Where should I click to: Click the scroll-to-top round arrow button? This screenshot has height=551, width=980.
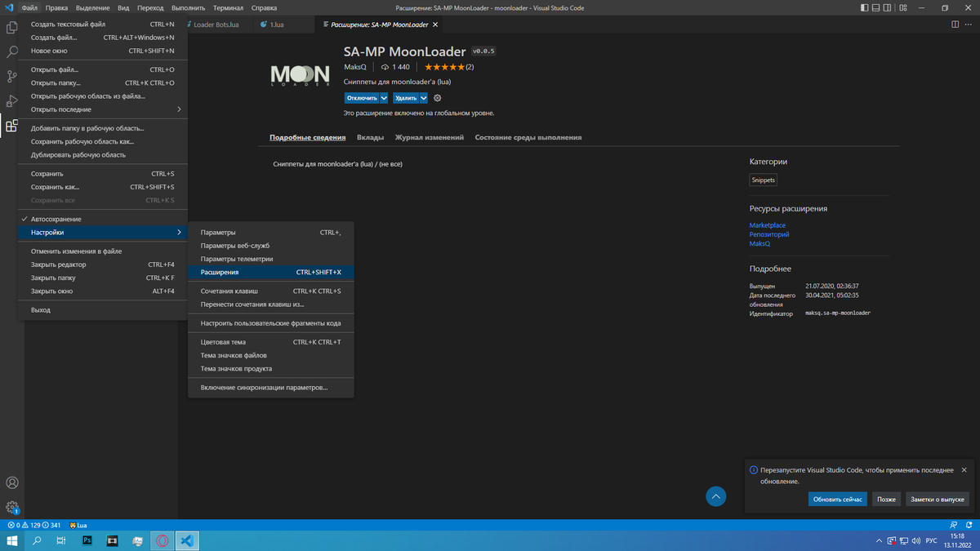click(x=715, y=496)
